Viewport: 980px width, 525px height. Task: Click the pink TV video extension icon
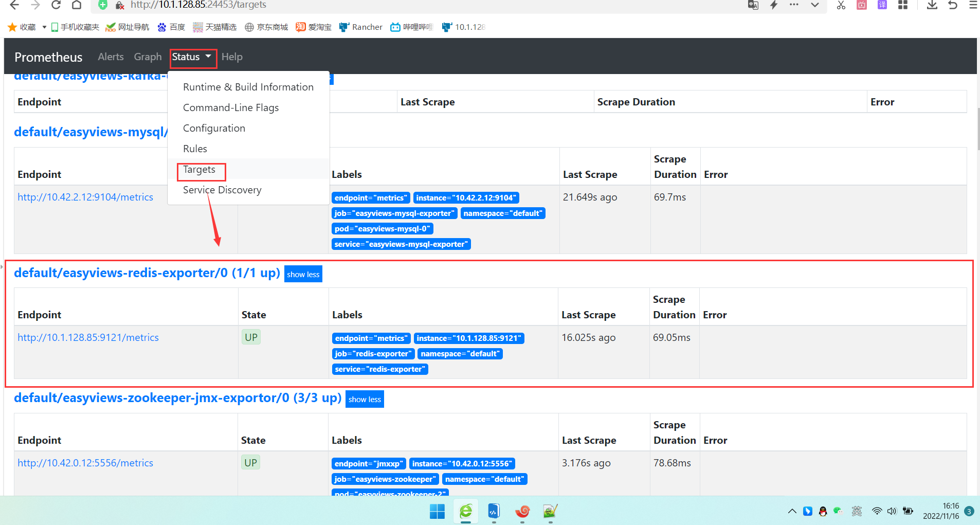point(862,5)
